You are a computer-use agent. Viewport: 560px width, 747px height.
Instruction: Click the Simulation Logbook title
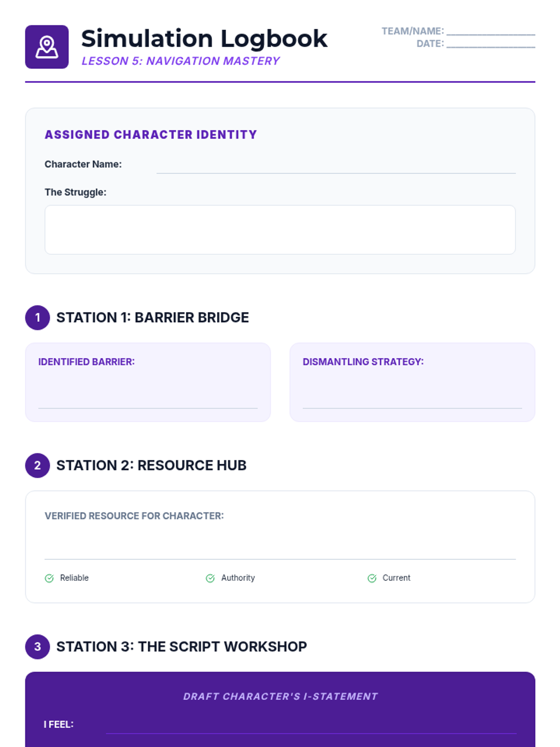tap(204, 38)
